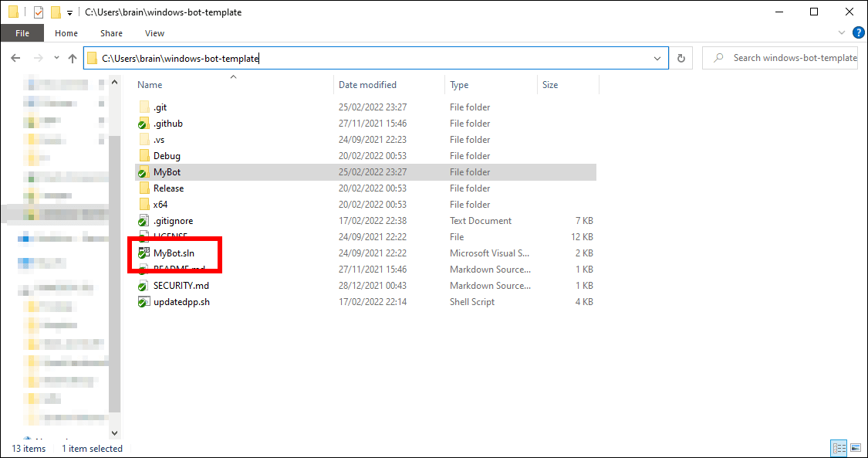
Task: Sort by the Size column header
Action: point(550,85)
